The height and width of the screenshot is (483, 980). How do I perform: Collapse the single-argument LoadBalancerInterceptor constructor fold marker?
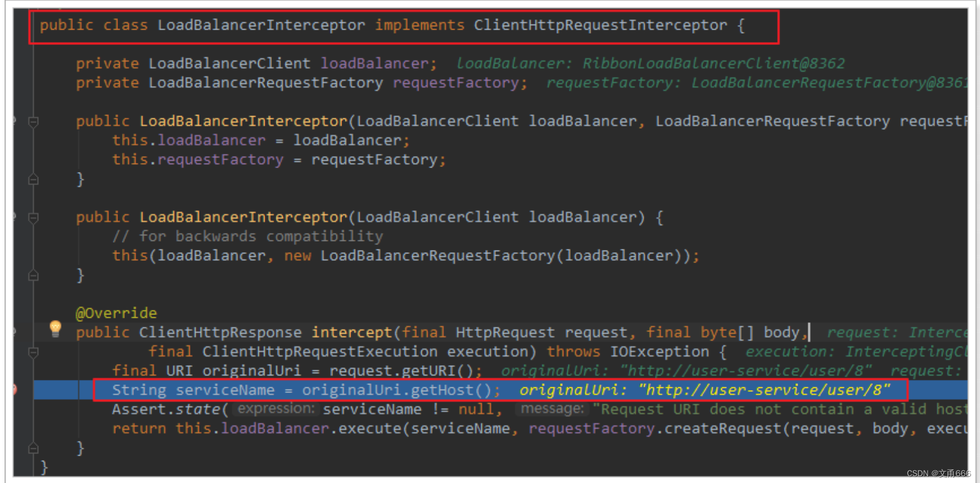coord(34,218)
